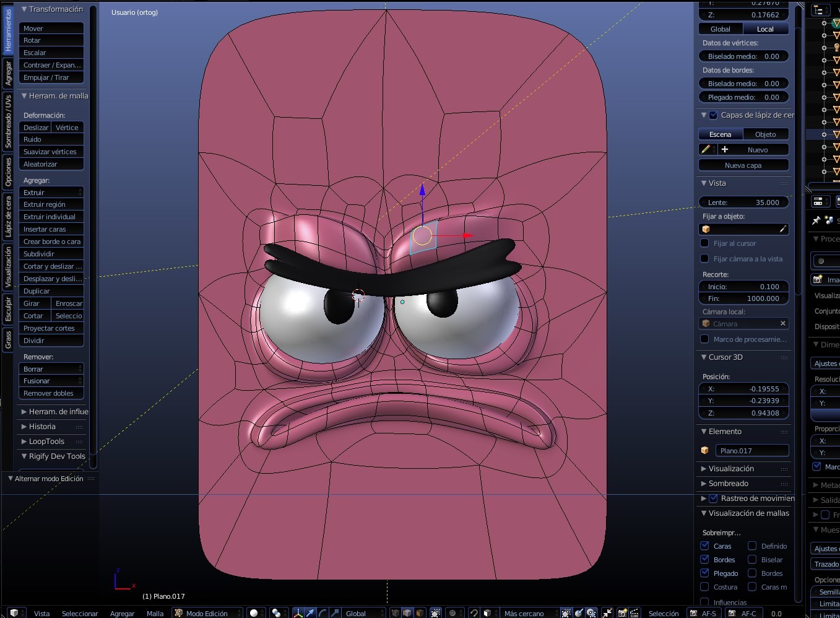The height and width of the screenshot is (618, 840).
Task: Expand the Visualización panel
Action: (704, 469)
